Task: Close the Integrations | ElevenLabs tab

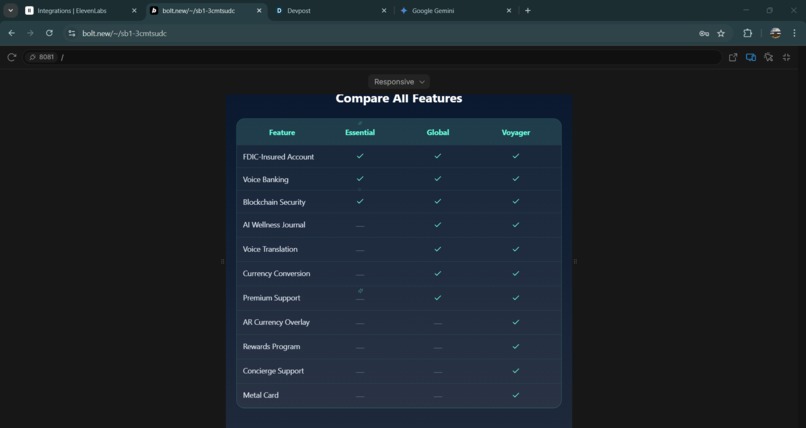Action: pyautogui.click(x=134, y=10)
